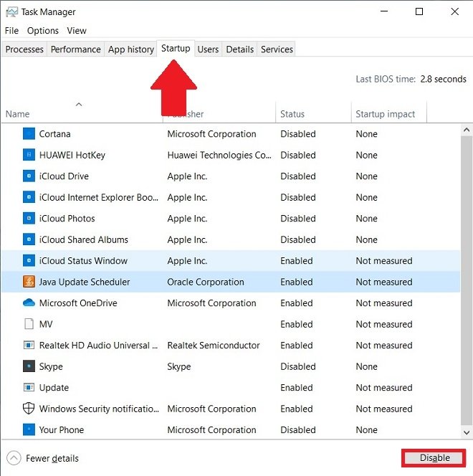This screenshot has width=473, height=476.
Task: Open the File menu
Action: pos(12,31)
